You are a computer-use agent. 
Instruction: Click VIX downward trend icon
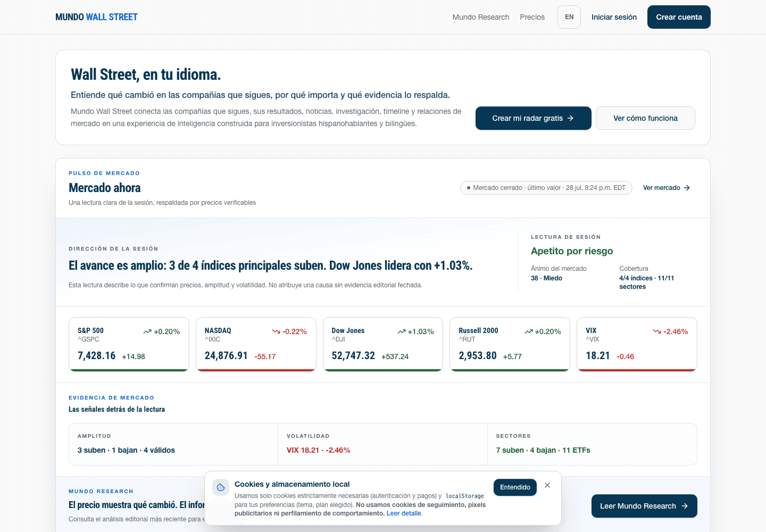pyautogui.click(x=657, y=331)
